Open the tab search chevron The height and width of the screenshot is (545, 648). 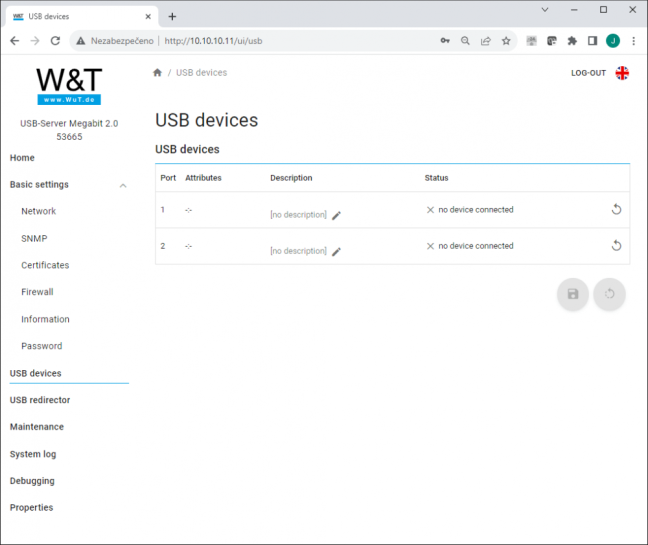coord(545,10)
